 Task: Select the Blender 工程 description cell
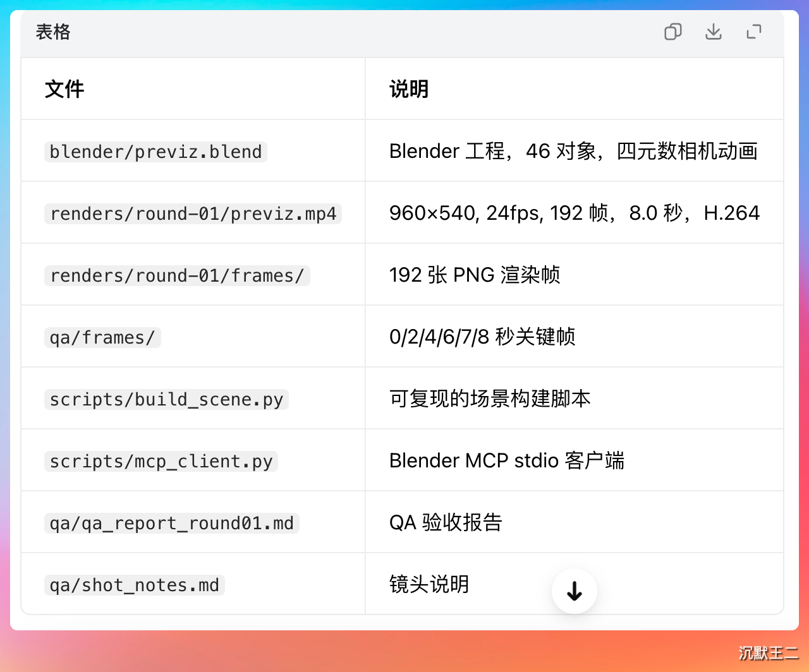pyautogui.click(x=573, y=151)
